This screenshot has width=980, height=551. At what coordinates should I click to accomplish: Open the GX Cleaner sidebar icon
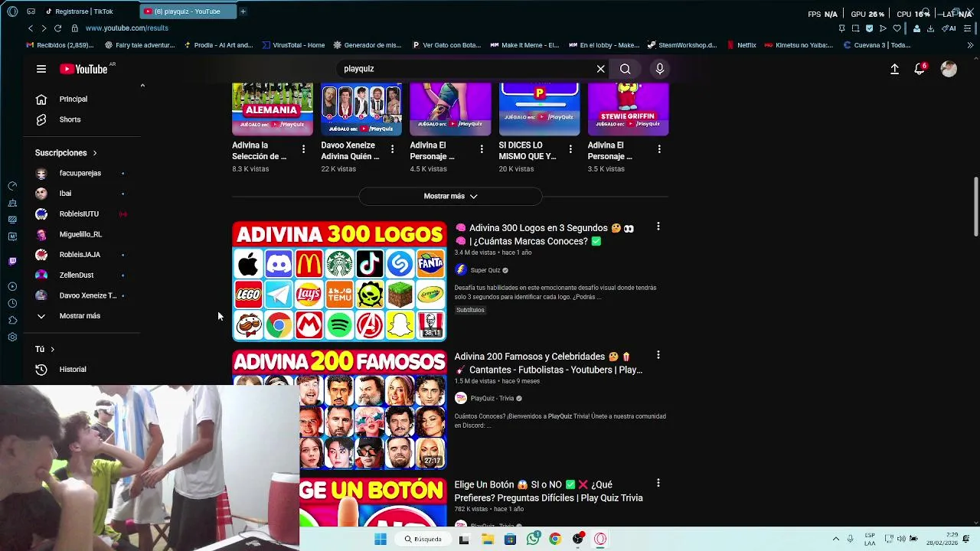click(x=12, y=203)
